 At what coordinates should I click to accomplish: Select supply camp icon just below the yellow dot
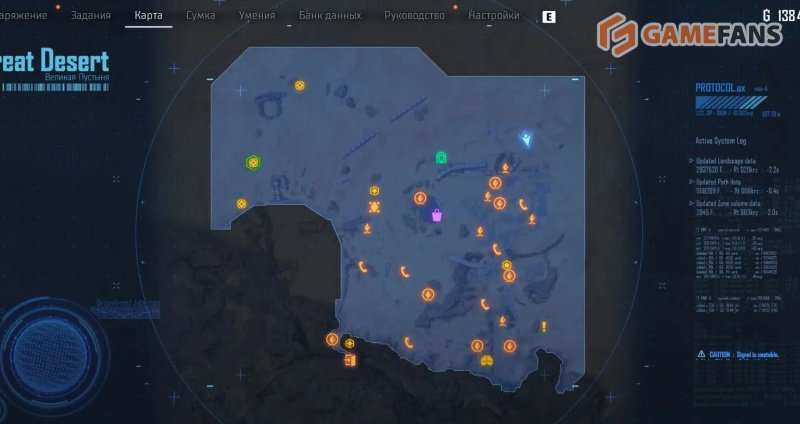tap(509, 276)
